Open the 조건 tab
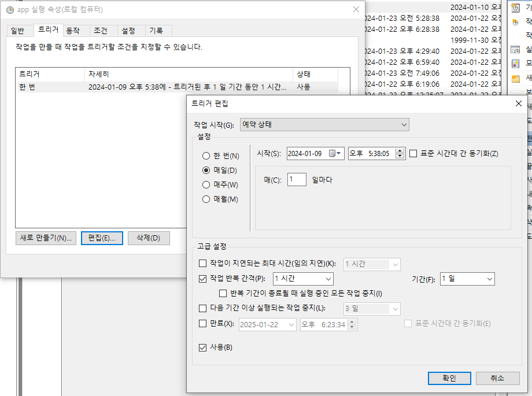532x396 pixels. tap(101, 31)
